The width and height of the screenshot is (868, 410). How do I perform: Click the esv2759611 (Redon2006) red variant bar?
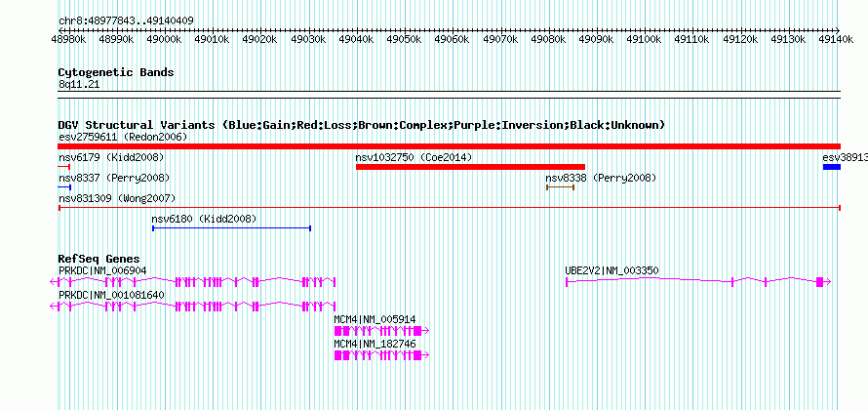pyautogui.click(x=449, y=146)
